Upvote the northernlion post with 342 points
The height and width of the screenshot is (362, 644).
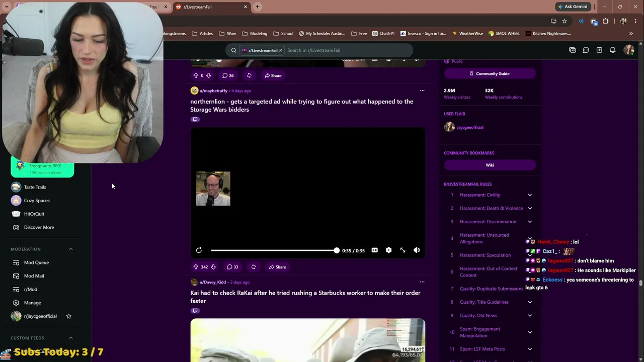pyautogui.click(x=196, y=267)
